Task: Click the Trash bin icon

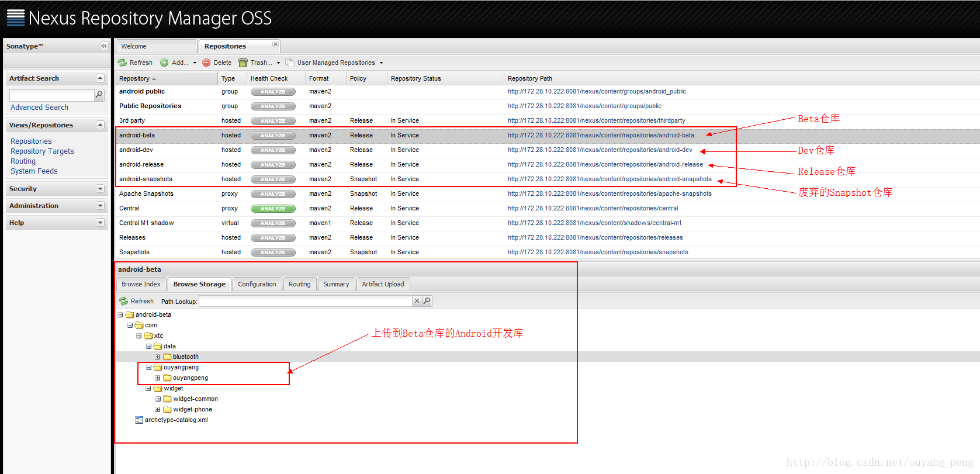Action: coord(243,63)
